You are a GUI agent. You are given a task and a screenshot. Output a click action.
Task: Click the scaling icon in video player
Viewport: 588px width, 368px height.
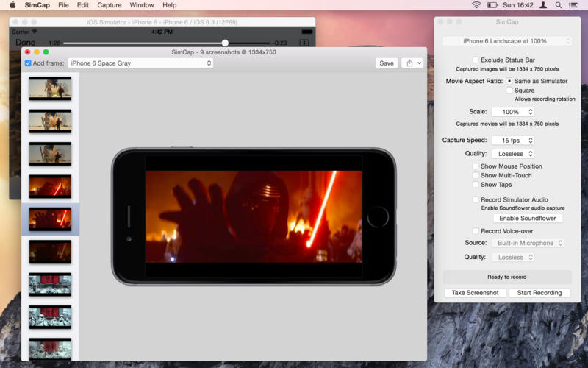[x=304, y=43]
